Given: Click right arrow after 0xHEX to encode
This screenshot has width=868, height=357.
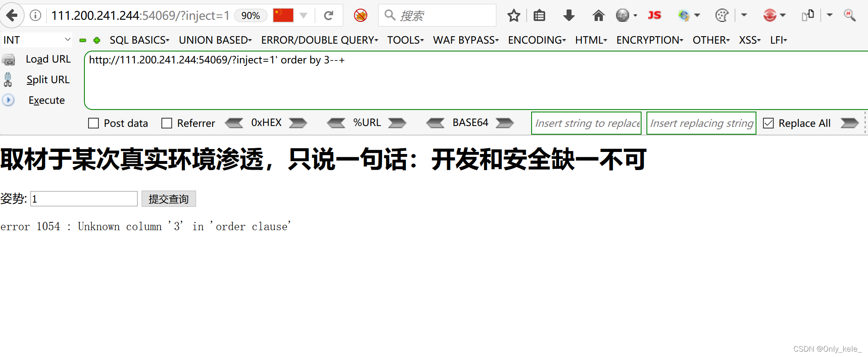Looking at the screenshot, I should tap(298, 123).
